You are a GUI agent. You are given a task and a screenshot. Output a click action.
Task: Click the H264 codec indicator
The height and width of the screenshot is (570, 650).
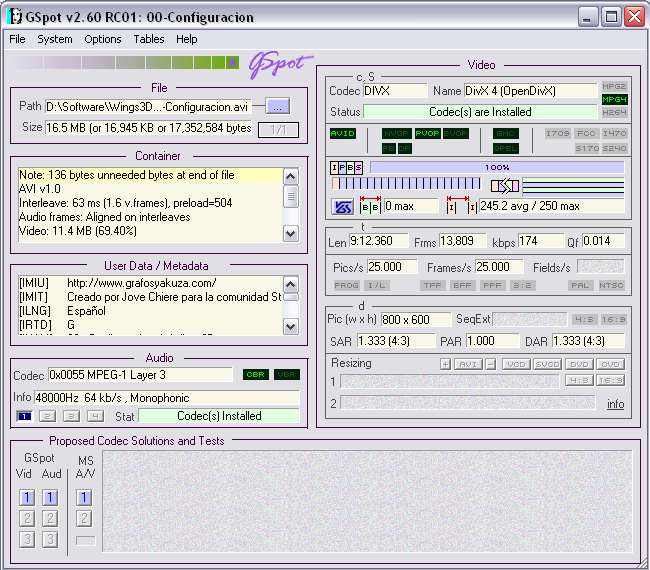(x=614, y=113)
